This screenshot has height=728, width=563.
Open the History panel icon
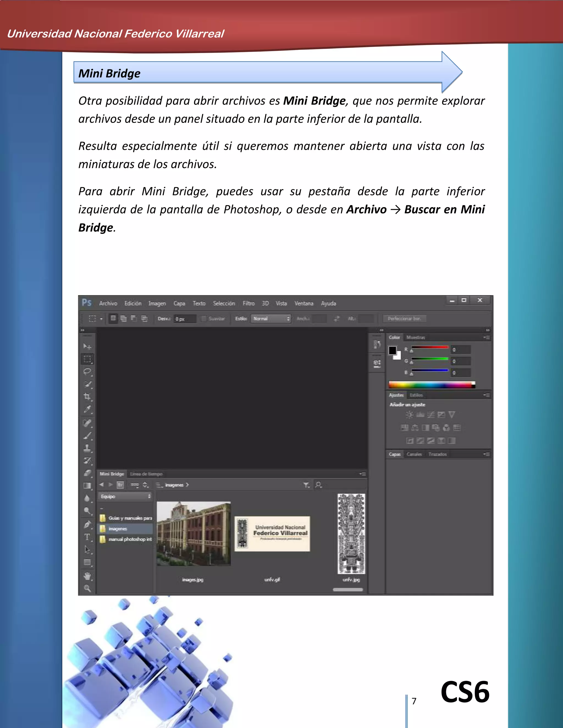377,345
